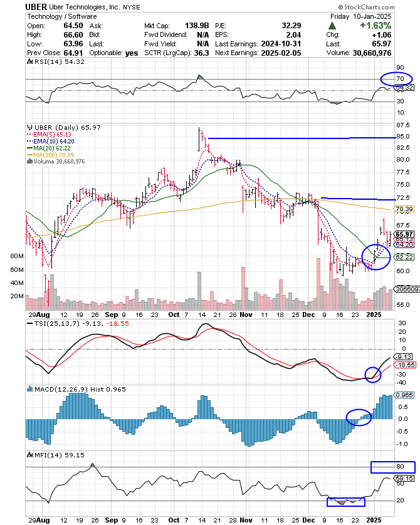Click the 80M label on volume axis
Screen dimensions: 420x525
click(17, 256)
